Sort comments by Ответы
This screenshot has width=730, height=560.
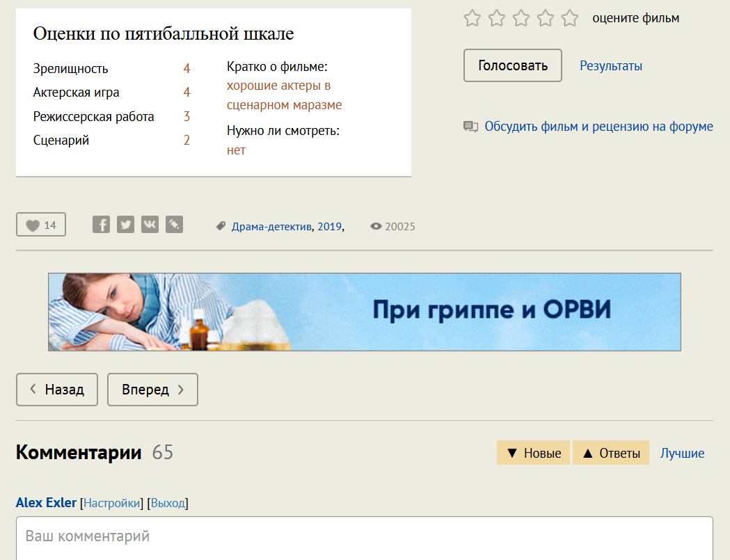[x=610, y=453]
